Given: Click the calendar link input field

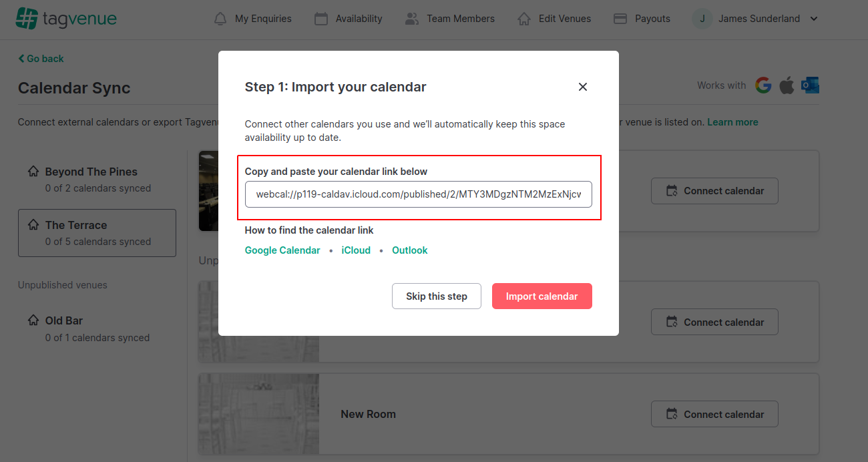Looking at the screenshot, I should (x=419, y=194).
